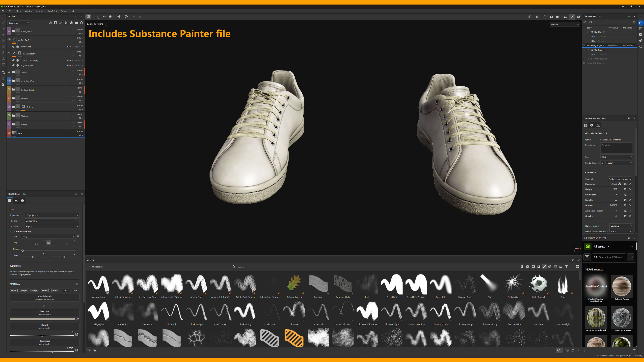Click the Delete layer trash icon

(x=82, y=23)
